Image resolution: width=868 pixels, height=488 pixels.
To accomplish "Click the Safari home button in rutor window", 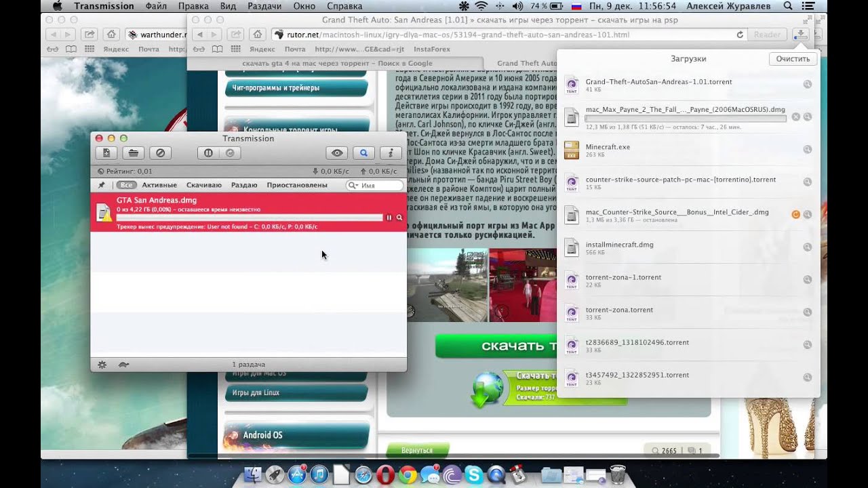I will pyautogui.click(x=257, y=35).
